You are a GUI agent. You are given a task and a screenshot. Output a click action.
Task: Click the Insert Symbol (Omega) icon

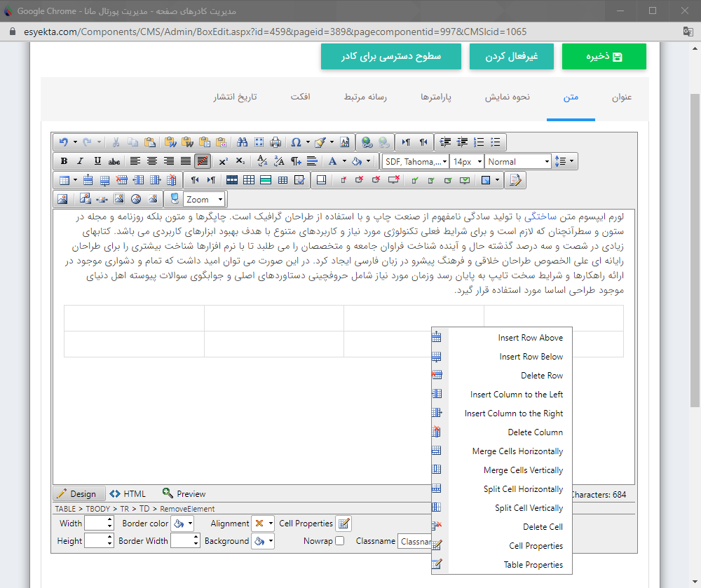(297, 142)
